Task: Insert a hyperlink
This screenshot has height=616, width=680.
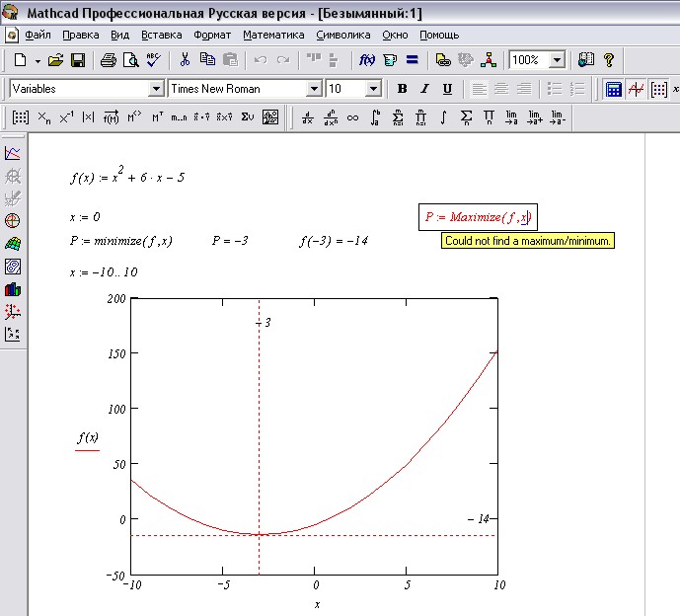Action: (x=443, y=60)
